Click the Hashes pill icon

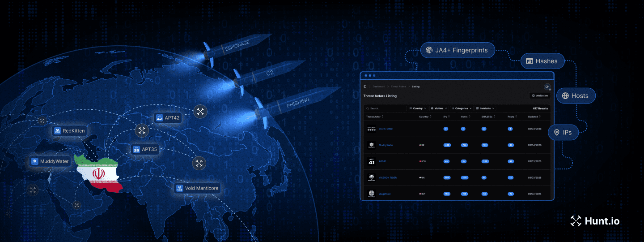click(530, 61)
